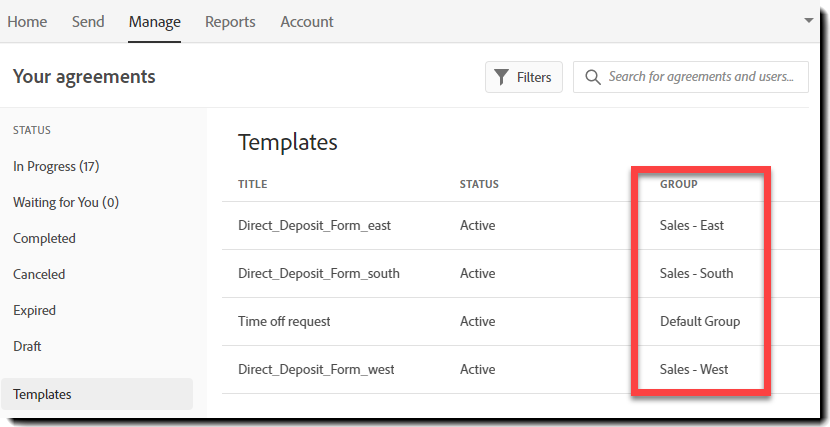
Task: Click the funnel icon in Filters
Action: point(501,77)
